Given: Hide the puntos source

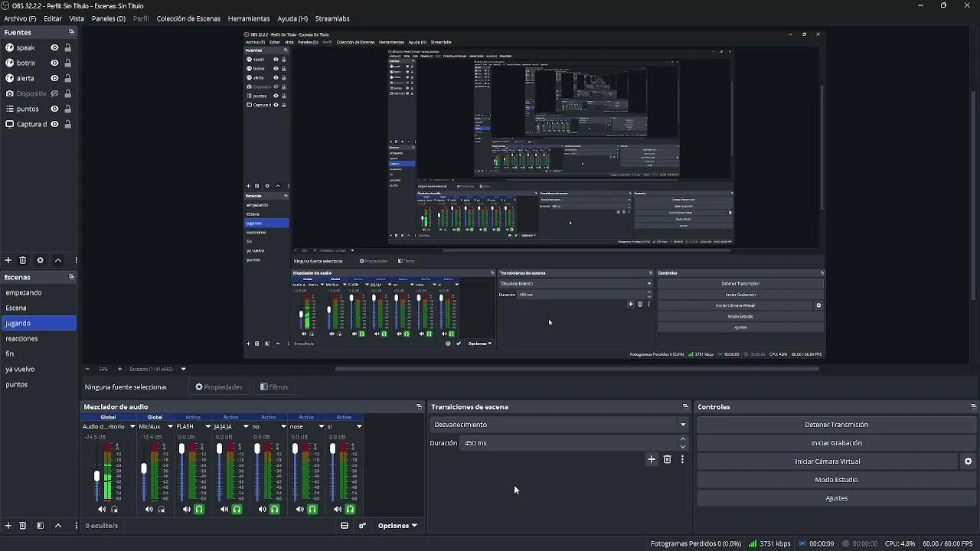Looking at the screenshot, I should click(54, 109).
